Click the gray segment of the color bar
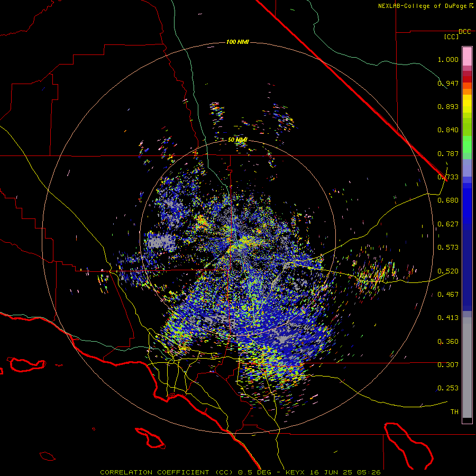 467,368
